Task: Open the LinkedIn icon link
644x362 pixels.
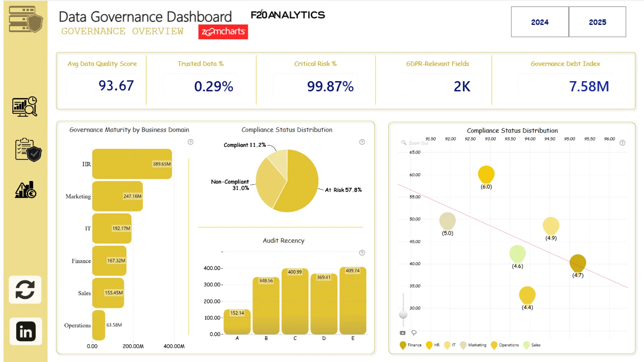Action: point(26,331)
